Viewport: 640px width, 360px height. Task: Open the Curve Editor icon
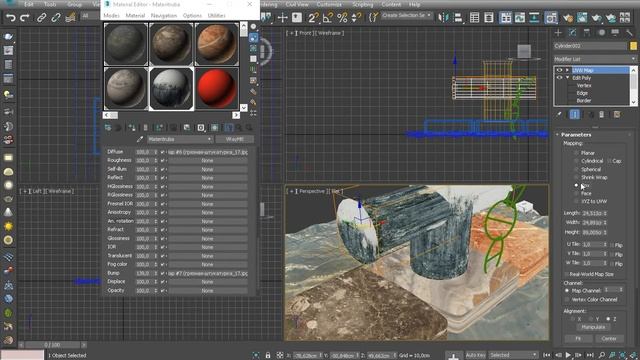[x=520, y=18]
